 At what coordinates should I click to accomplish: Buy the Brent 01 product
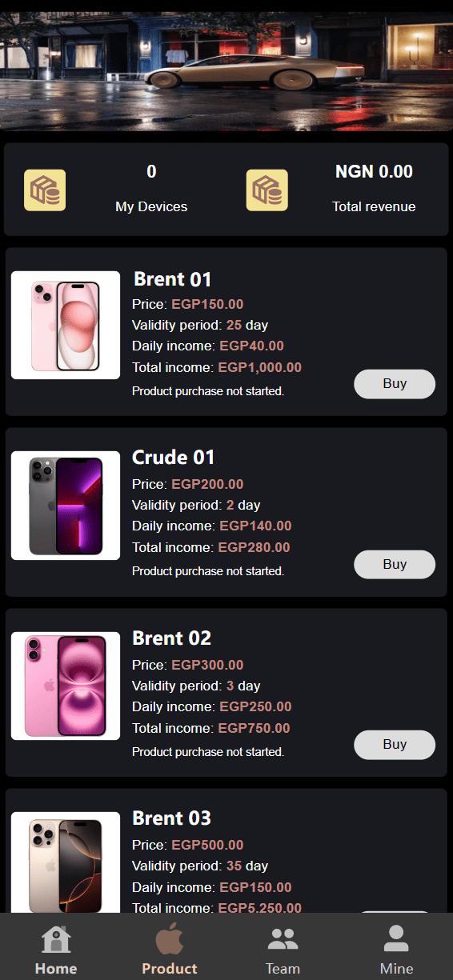pos(395,384)
